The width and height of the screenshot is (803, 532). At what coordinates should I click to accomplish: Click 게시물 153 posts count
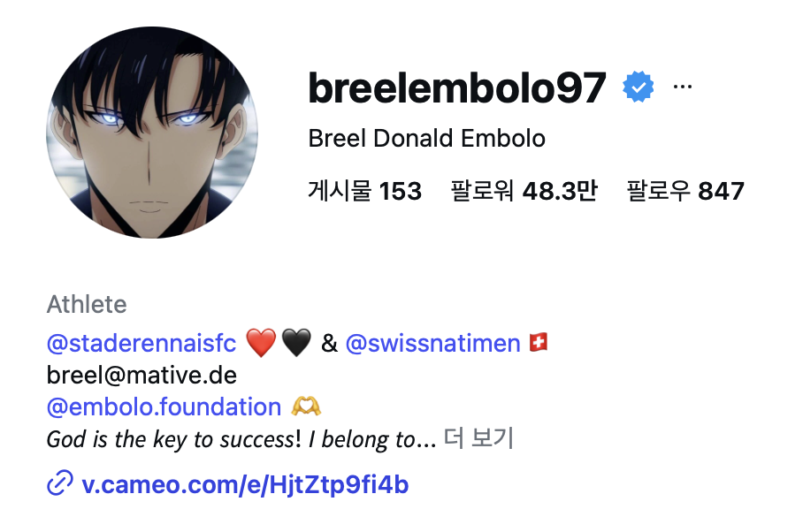click(364, 191)
